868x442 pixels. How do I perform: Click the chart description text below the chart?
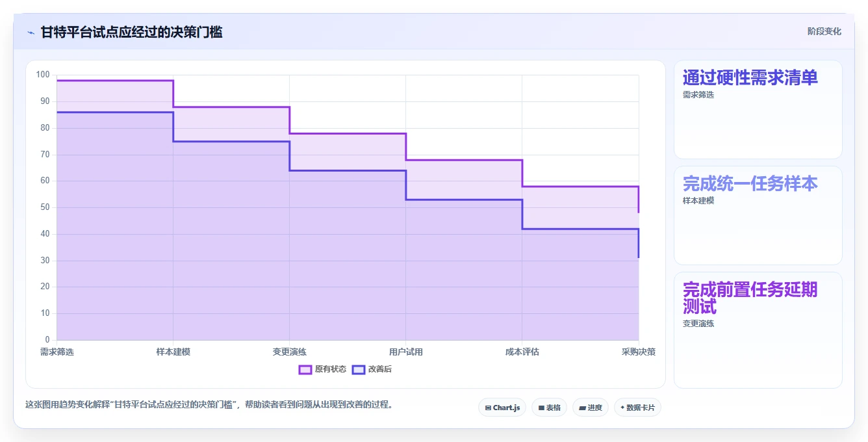coord(209,404)
